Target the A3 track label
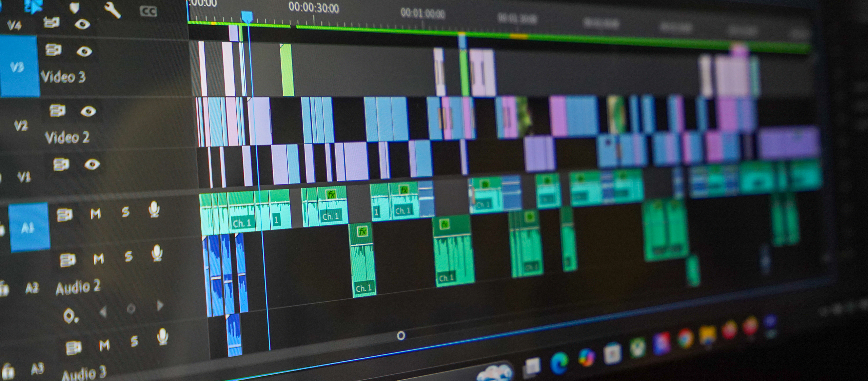The width and height of the screenshot is (868, 381). (x=37, y=369)
